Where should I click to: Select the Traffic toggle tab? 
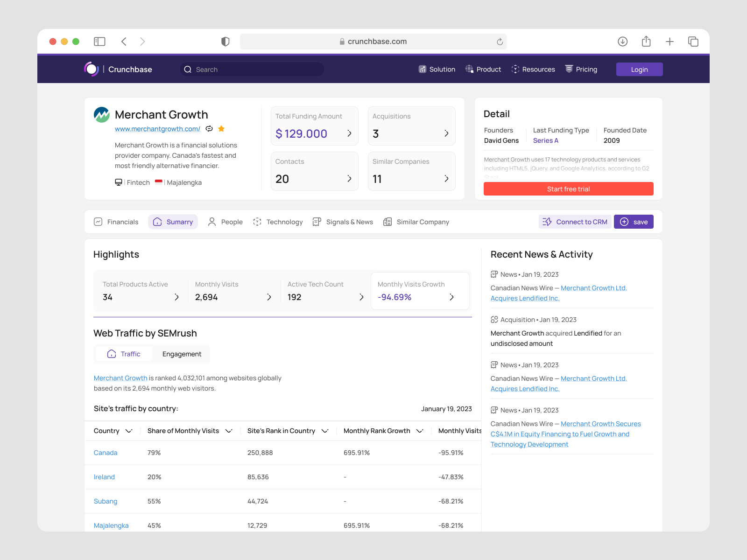pyautogui.click(x=124, y=354)
